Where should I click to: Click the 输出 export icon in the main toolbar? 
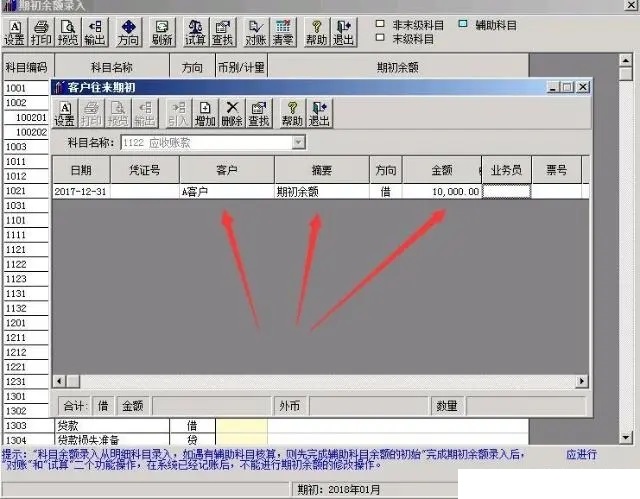pos(95,32)
